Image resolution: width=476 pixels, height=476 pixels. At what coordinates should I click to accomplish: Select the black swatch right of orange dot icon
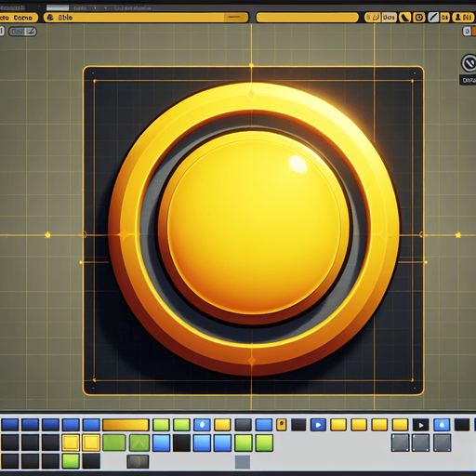[298, 425]
